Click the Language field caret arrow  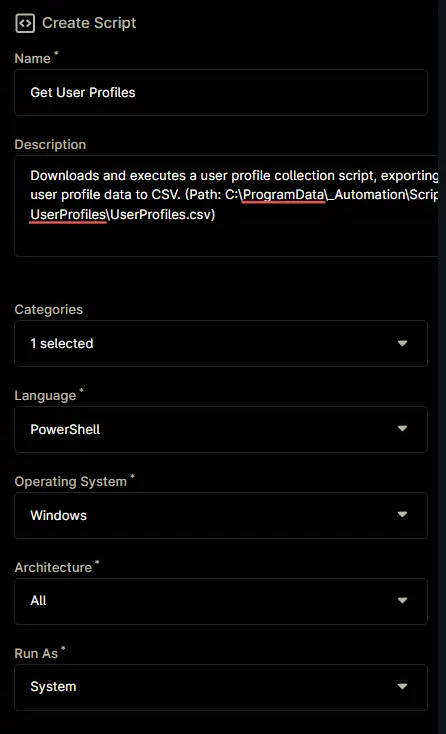[x=402, y=428]
